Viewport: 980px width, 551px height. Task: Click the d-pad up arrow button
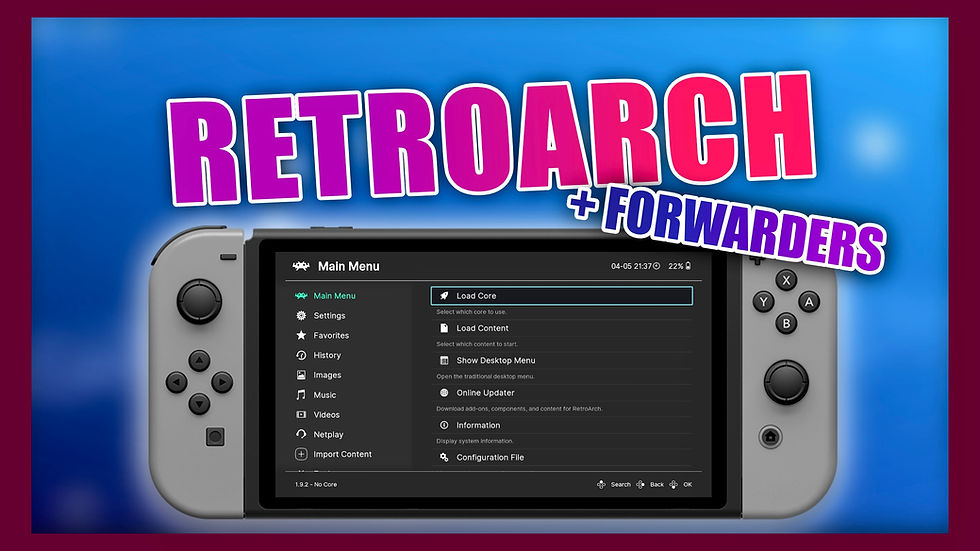pos(199,360)
